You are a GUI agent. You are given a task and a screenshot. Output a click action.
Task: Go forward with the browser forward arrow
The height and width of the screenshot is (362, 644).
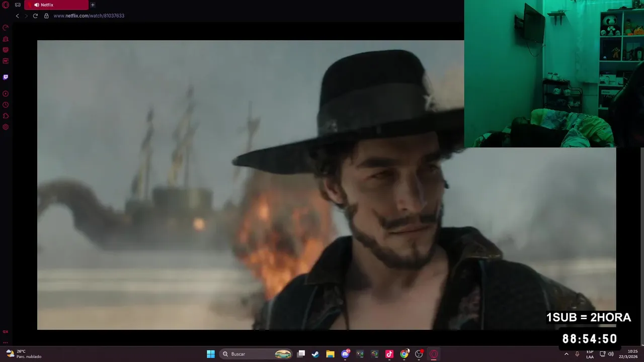26,16
